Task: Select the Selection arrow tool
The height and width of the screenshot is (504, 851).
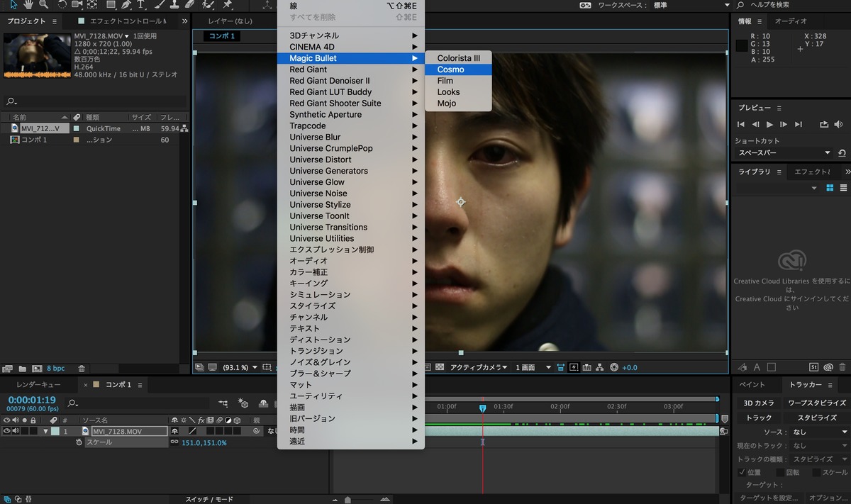Action: pyautogui.click(x=13, y=4)
